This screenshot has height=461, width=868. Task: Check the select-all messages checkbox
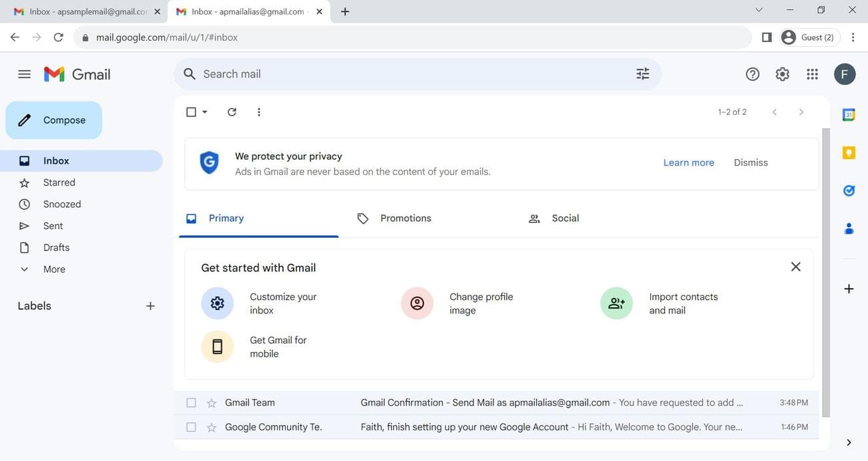191,112
